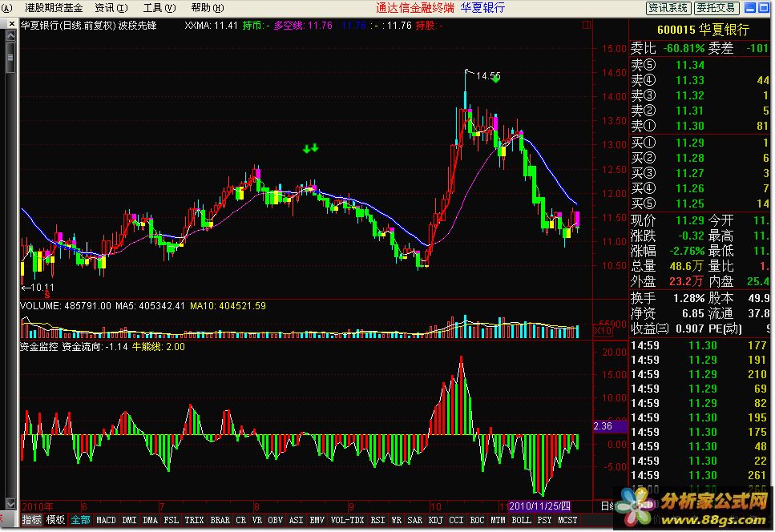Click the 600015 华夏银行 stock header
The image size is (775, 532).
[703, 30]
